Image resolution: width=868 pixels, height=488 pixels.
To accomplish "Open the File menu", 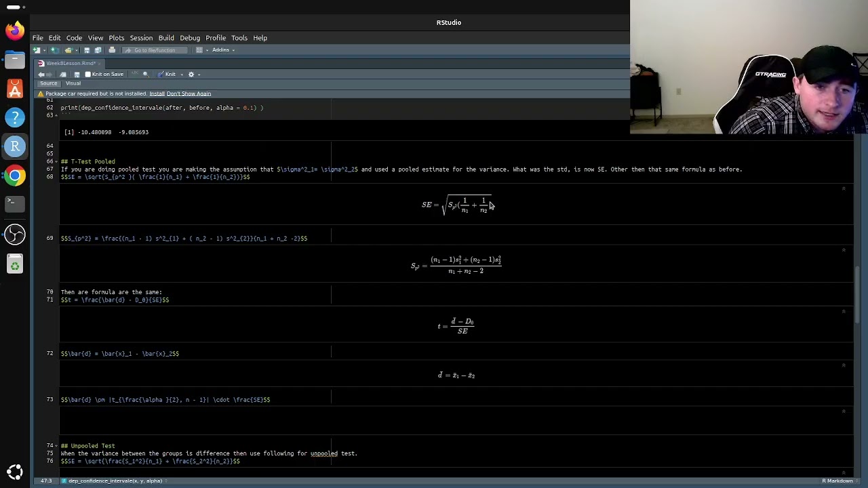I will tap(38, 38).
